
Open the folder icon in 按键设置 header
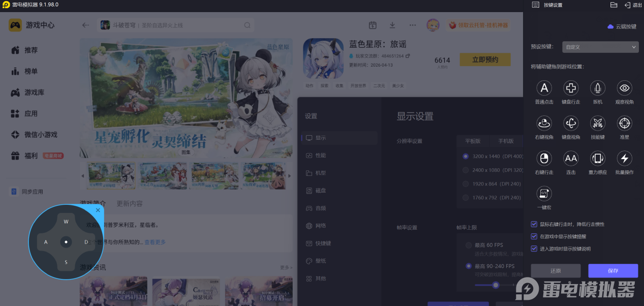[x=614, y=5]
